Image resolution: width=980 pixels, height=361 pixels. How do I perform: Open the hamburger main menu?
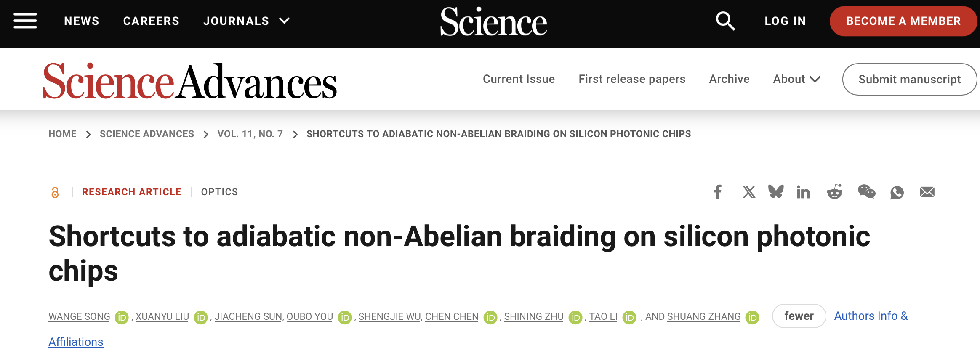tap(25, 21)
